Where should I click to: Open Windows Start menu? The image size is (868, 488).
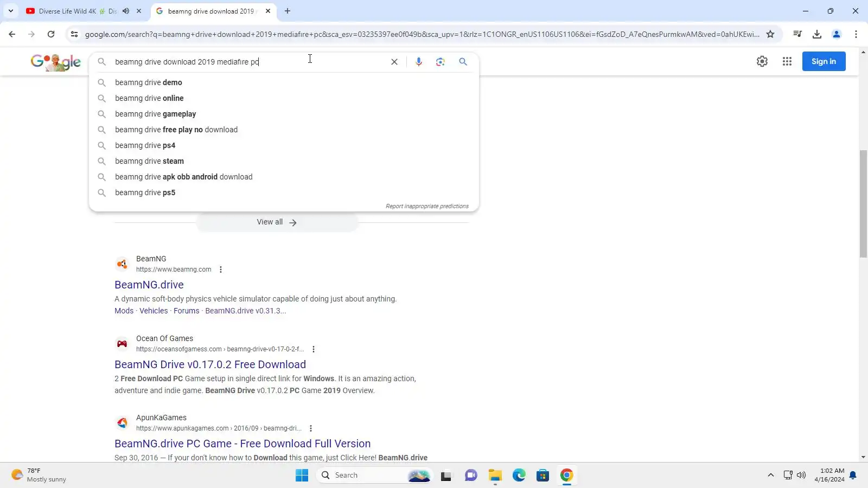point(302,476)
